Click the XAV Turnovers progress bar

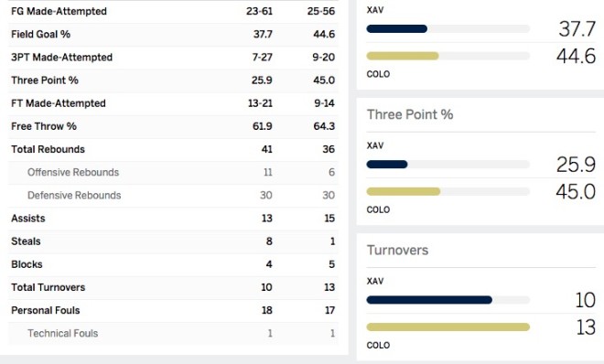[448, 300]
